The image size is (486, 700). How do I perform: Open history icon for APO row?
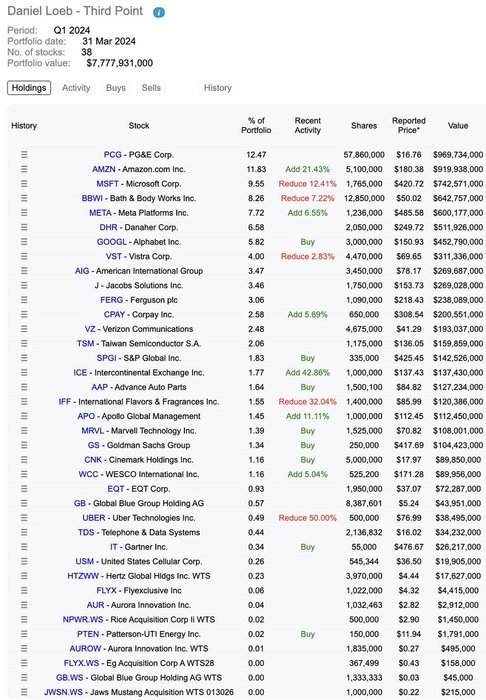coord(24,416)
